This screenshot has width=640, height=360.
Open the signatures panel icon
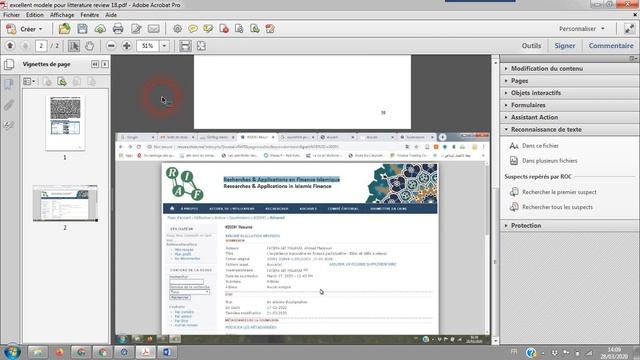[x=9, y=125]
